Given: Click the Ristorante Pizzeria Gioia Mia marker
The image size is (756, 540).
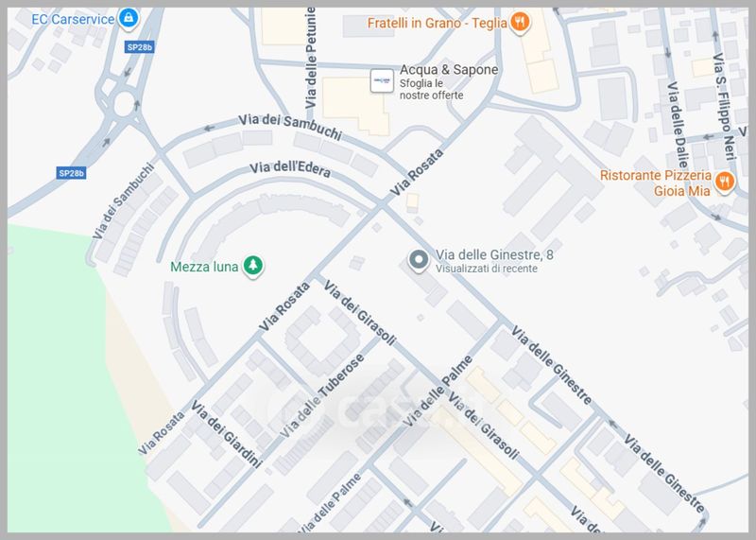Looking at the screenshot, I should click(x=724, y=183).
